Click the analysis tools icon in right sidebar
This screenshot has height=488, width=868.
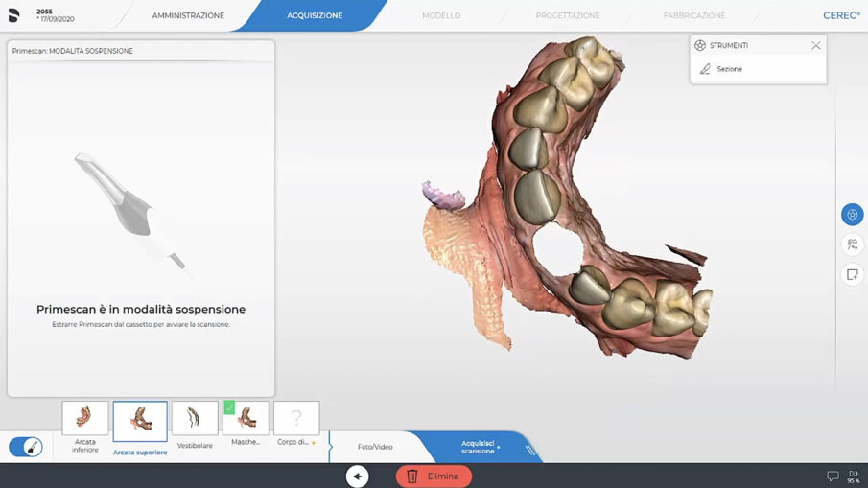(x=852, y=244)
